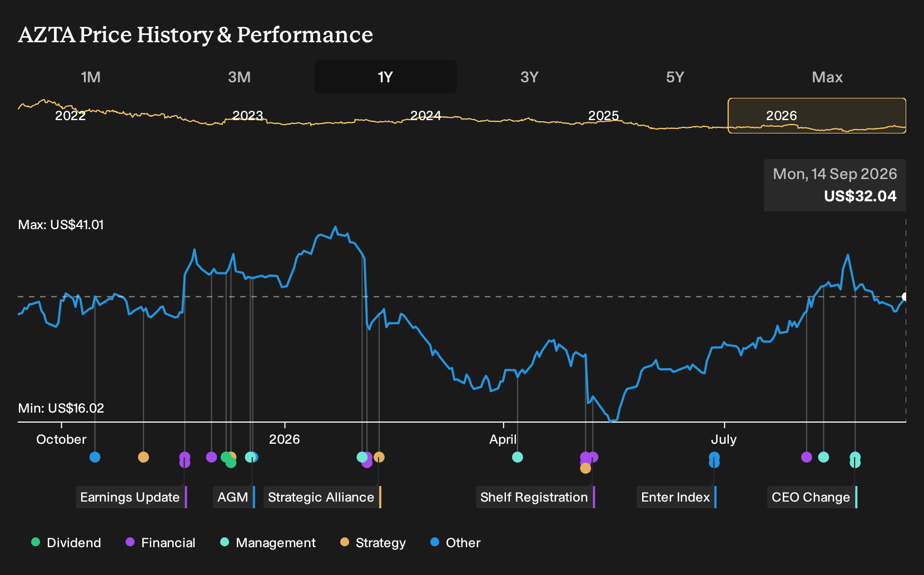Open the CEO Change event label

(x=812, y=497)
